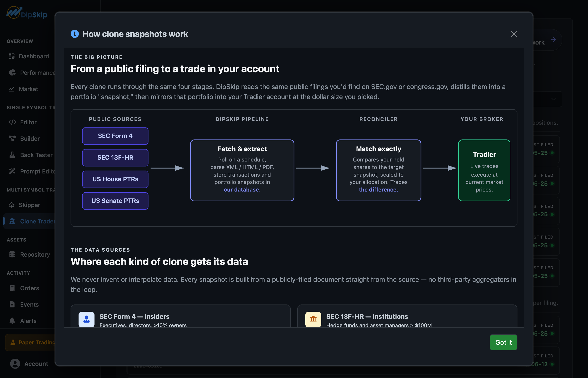This screenshot has width=588, height=378.
Task: Click the SEC 13F-HR Institutions bank icon
Action: click(313, 319)
